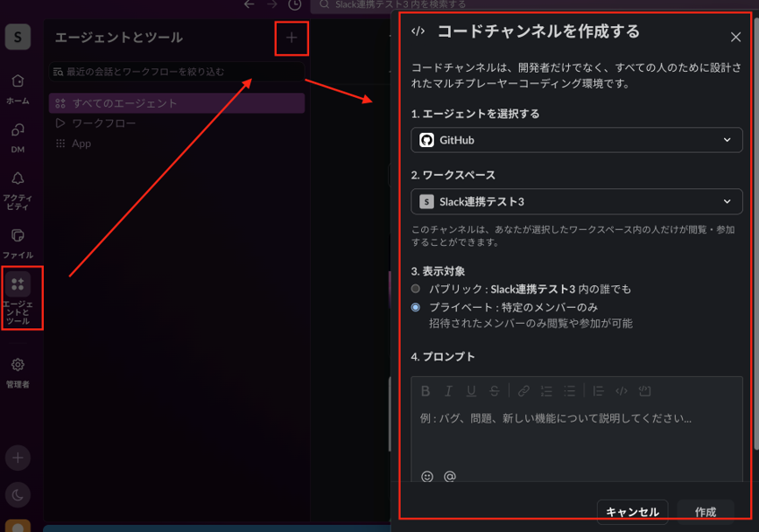Open Agents and Tools sidebar item
Image resolution: width=759 pixels, height=532 pixels.
tap(18, 297)
